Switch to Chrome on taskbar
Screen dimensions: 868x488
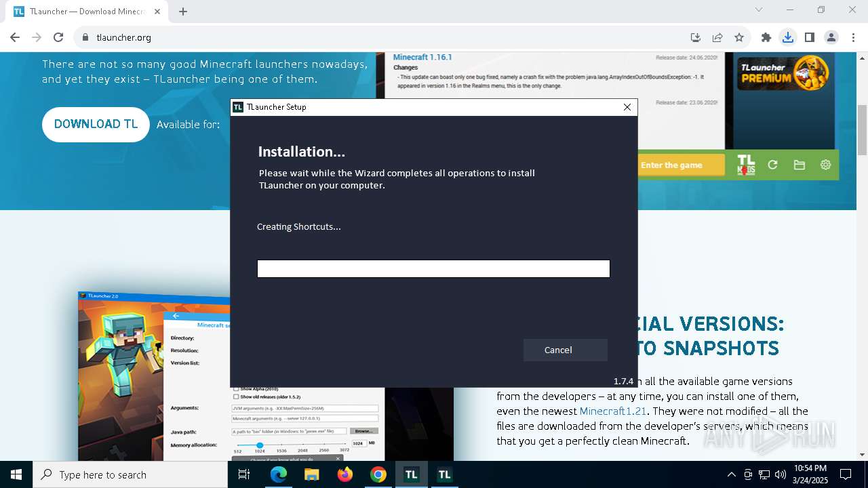click(x=378, y=474)
